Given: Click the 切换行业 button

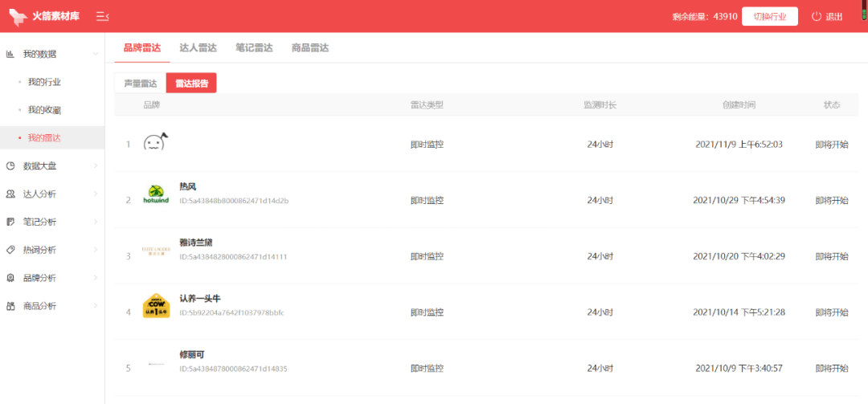Looking at the screenshot, I should 769,17.
